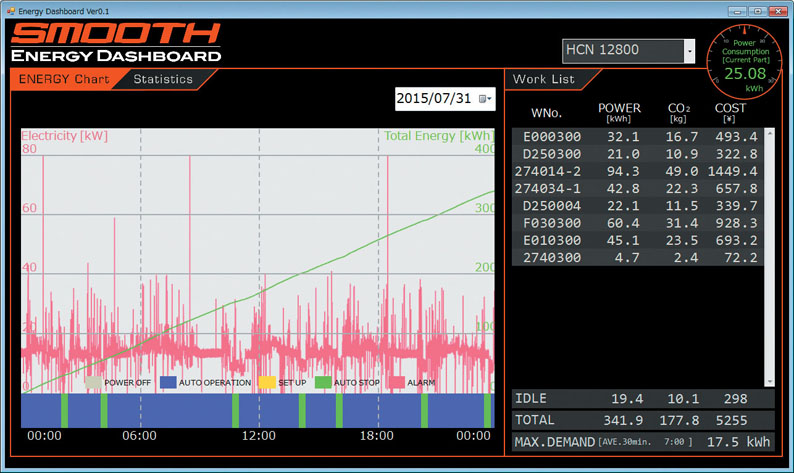The image size is (794, 473).
Task: Click the Power Consumption gauge
Action: pos(743,60)
